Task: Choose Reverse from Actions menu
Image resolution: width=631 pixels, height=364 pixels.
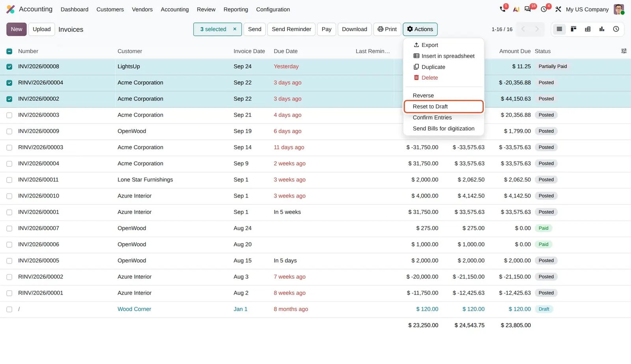Action: point(444,95)
